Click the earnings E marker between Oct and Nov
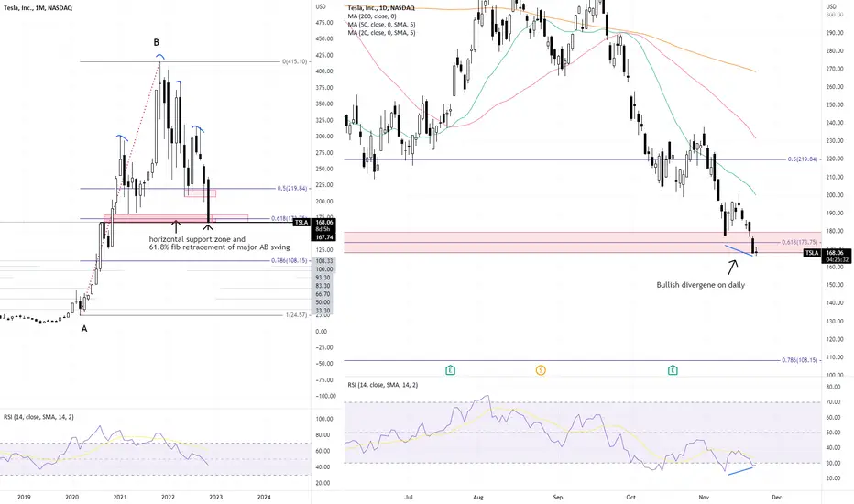The height and width of the screenshot is (504, 854). coord(673,370)
